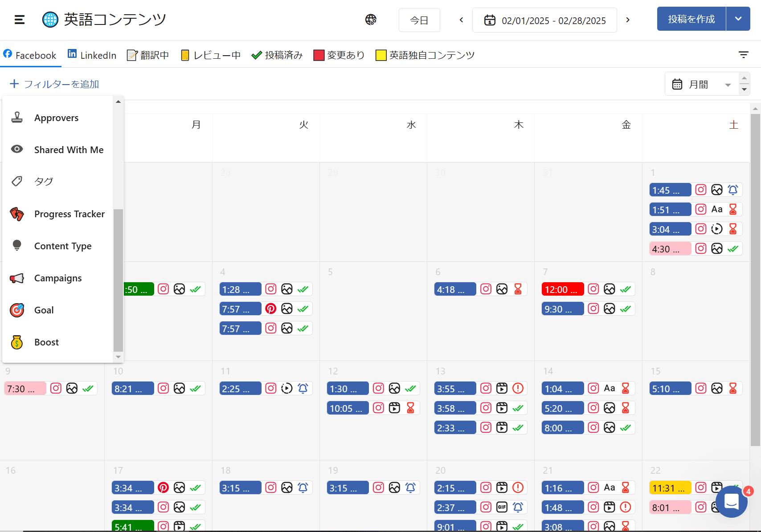Go to the next month arrow
761x532 pixels.
click(x=628, y=20)
